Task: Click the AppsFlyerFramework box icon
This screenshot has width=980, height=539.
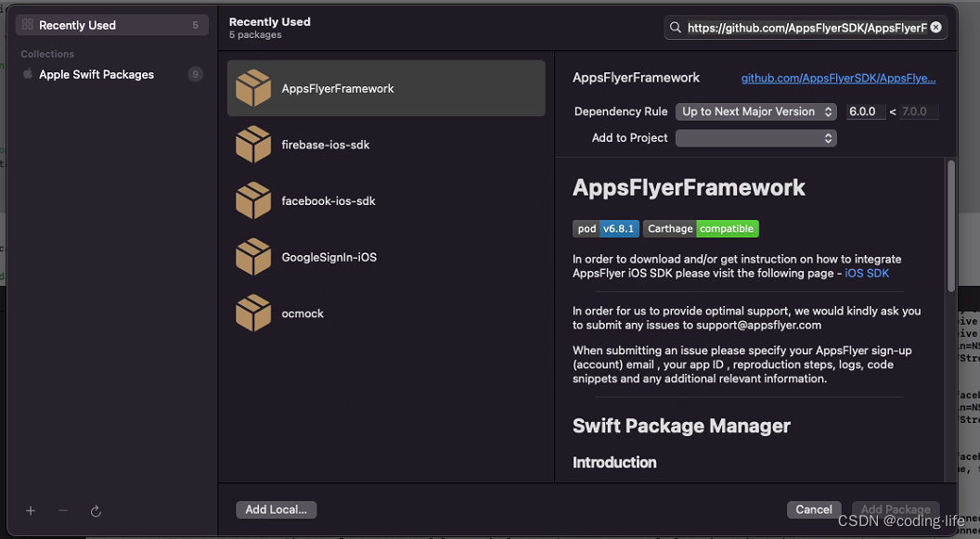Action: click(253, 88)
